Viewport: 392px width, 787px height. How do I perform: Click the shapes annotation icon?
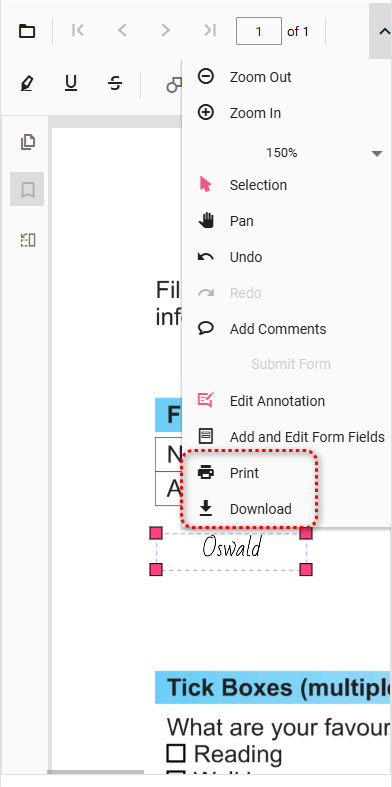click(x=174, y=84)
